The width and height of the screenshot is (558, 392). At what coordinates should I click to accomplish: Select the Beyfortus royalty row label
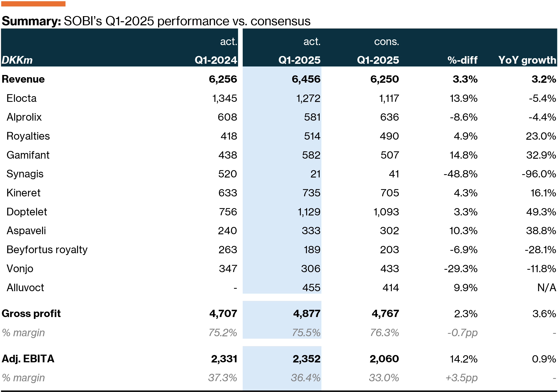click(x=47, y=250)
